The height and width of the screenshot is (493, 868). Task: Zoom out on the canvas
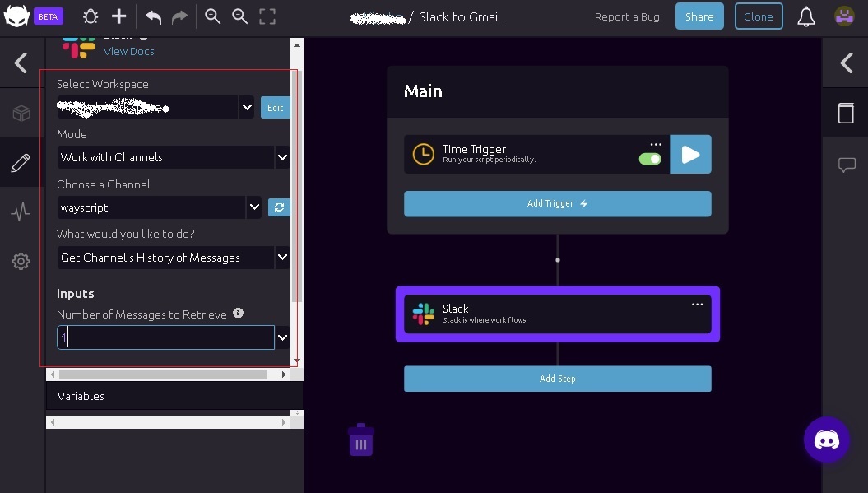(x=239, y=16)
